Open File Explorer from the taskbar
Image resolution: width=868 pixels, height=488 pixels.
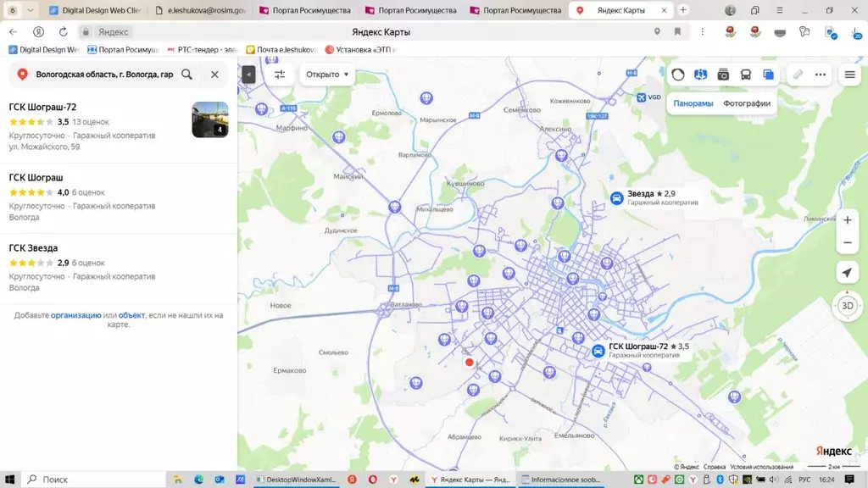[x=178, y=480]
